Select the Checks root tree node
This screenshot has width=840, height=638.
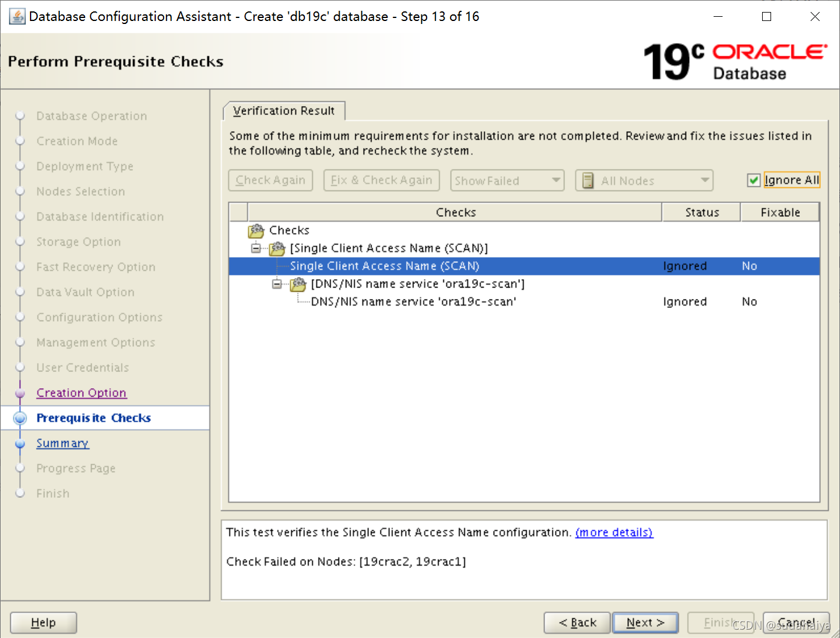289,231
